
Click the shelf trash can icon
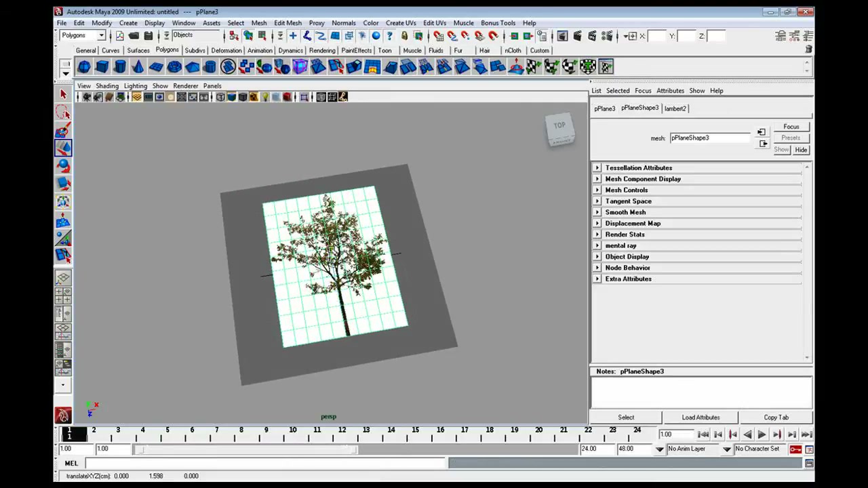(808, 49)
